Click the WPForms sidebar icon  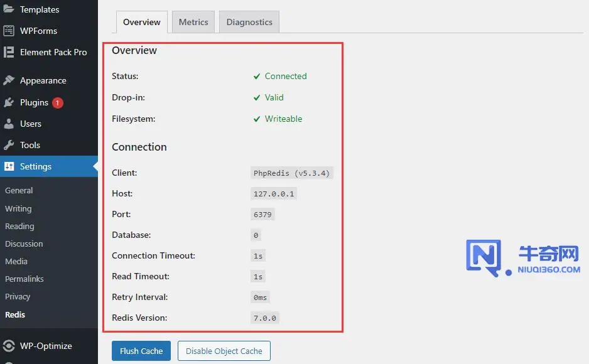[x=9, y=31]
